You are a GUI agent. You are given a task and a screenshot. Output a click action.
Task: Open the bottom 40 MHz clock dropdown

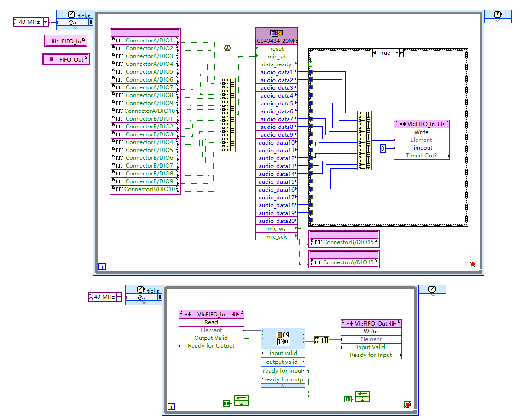119,297
